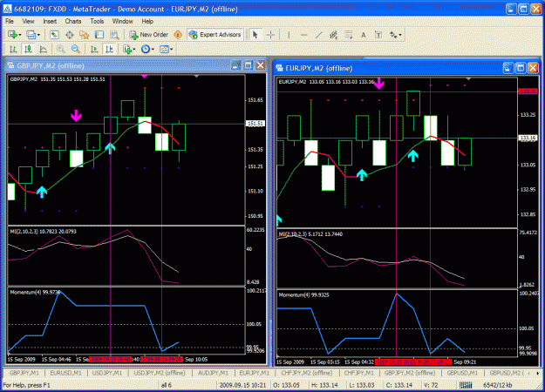Switch to the GBPUSD,M1 chart tab
This screenshot has width=545, height=392.
pos(462,373)
